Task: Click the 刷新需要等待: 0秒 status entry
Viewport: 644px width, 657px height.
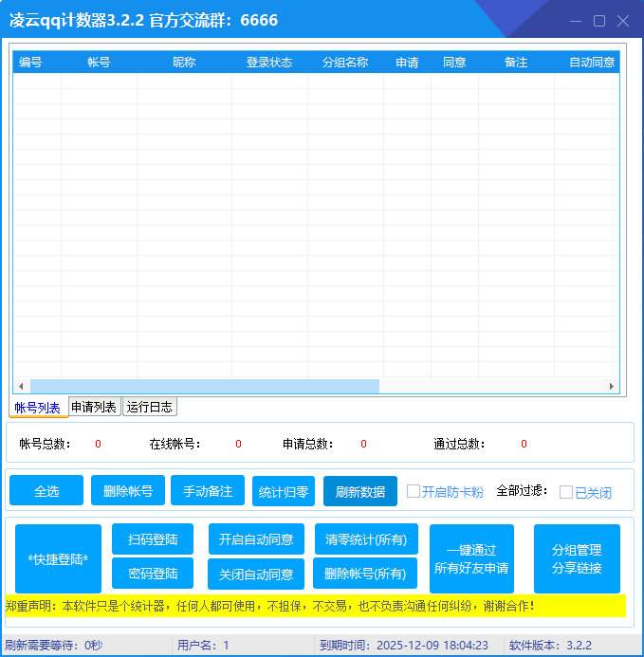Action: pyautogui.click(x=54, y=645)
